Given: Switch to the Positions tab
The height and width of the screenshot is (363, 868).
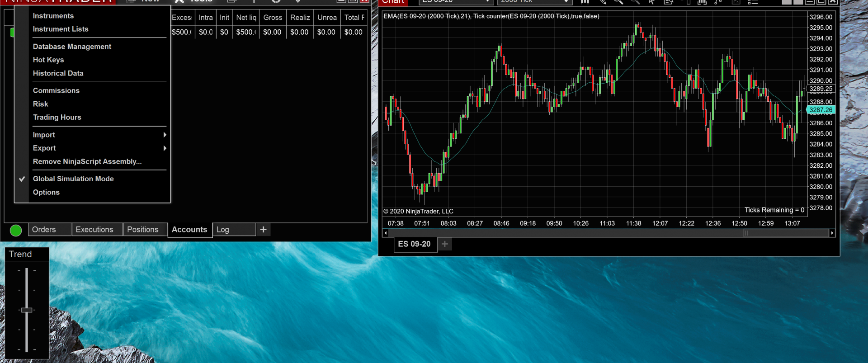Looking at the screenshot, I should pyautogui.click(x=146, y=230).
